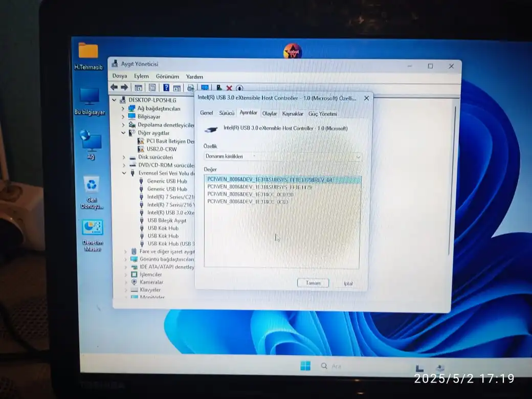Screen dimensions: 532x399
Task: Switch to the Kaynaklar tab
Action: 293,114
